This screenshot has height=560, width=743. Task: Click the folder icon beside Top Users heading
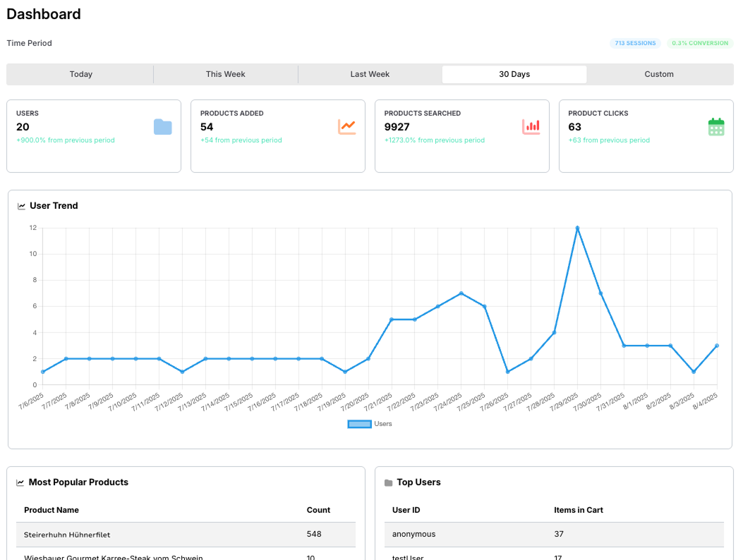pos(388,483)
